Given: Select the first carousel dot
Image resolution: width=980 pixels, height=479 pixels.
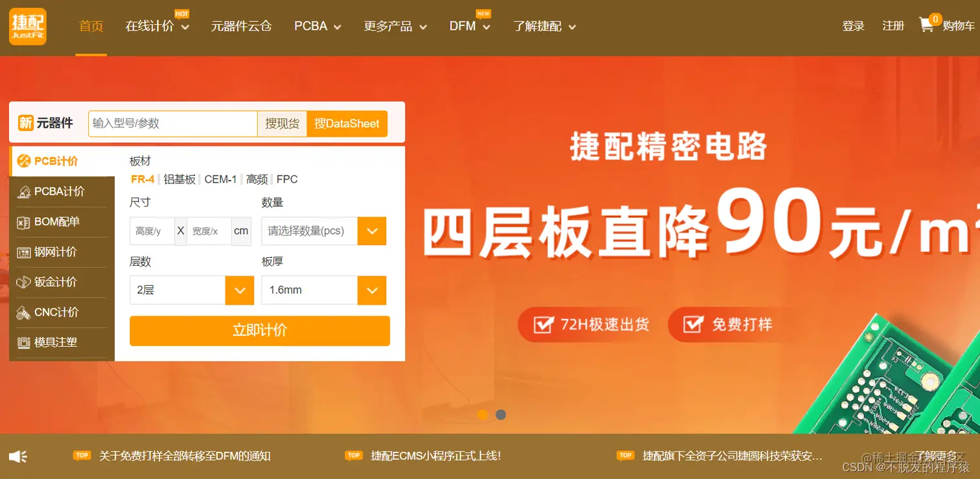Looking at the screenshot, I should 482,415.
